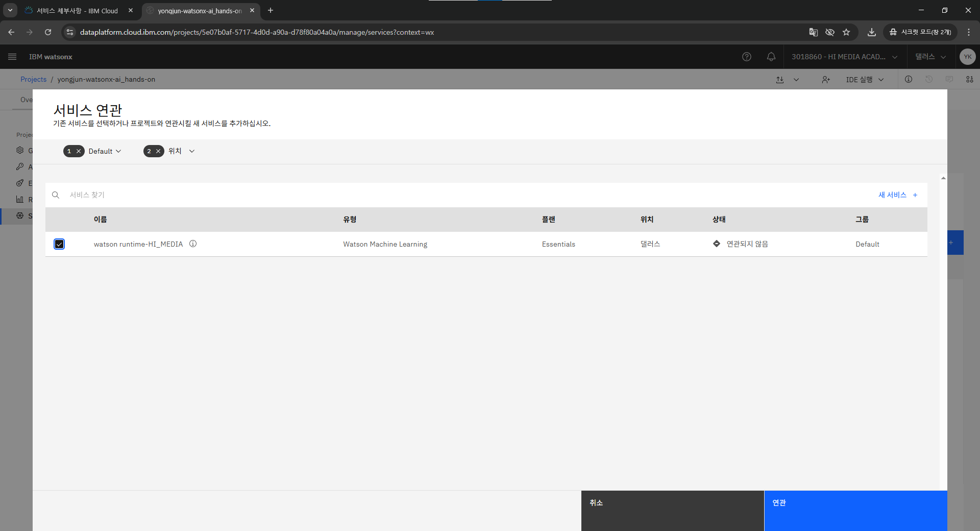Open Chrome three-dot menu
The width and height of the screenshot is (980, 531).
[x=968, y=32]
